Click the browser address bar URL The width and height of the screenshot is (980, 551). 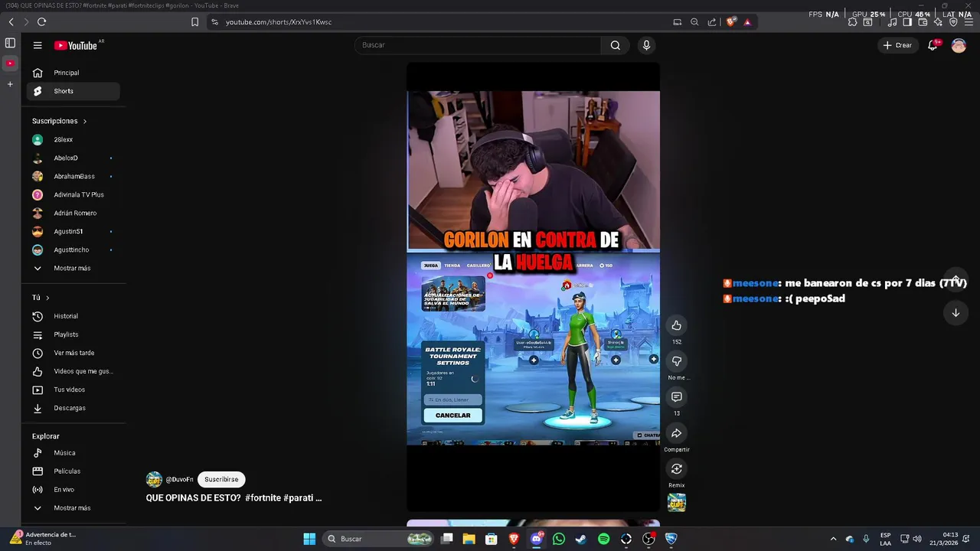279,22
